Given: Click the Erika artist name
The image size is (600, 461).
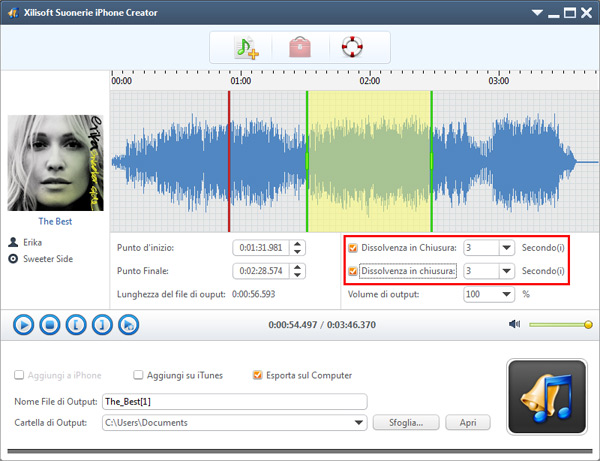Looking at the screenshot, I should (x=33, y=242).
